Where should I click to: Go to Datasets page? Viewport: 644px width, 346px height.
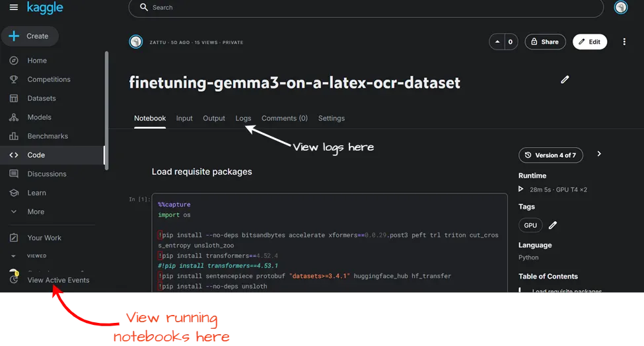(42, 98)
